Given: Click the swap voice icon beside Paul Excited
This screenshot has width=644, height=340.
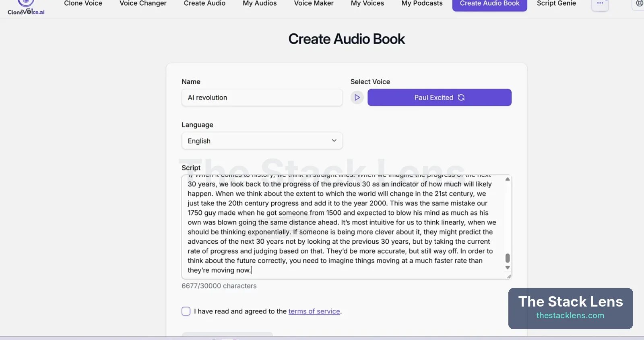Looking at the screenshot, I should click(461, 97).
